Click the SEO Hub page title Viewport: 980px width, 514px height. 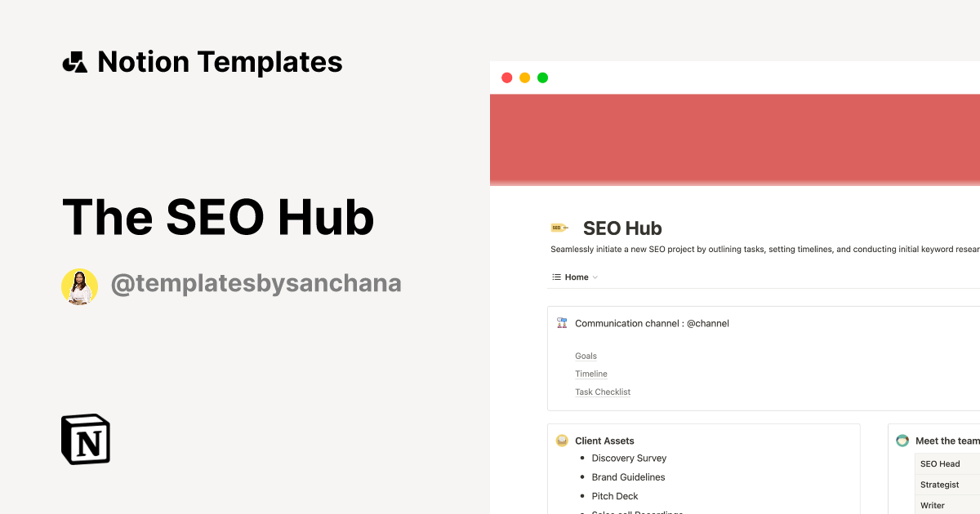(622, 228)
